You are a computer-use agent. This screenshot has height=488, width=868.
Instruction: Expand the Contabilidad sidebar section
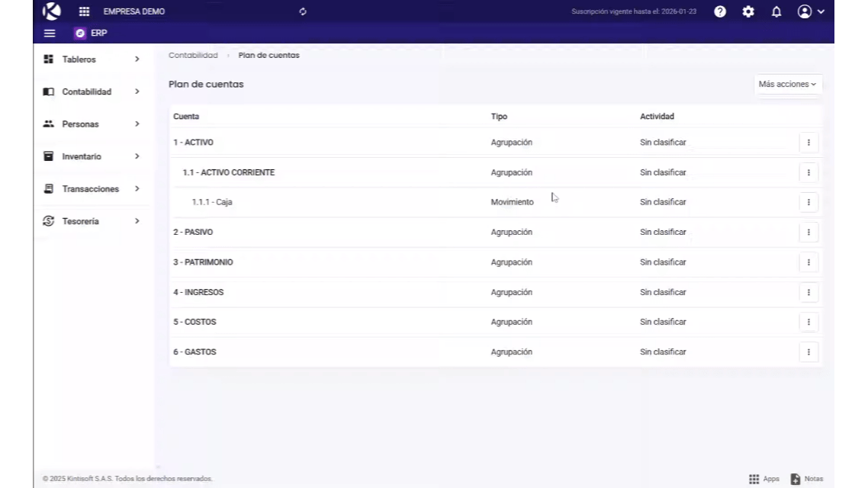tap(92, 91)
